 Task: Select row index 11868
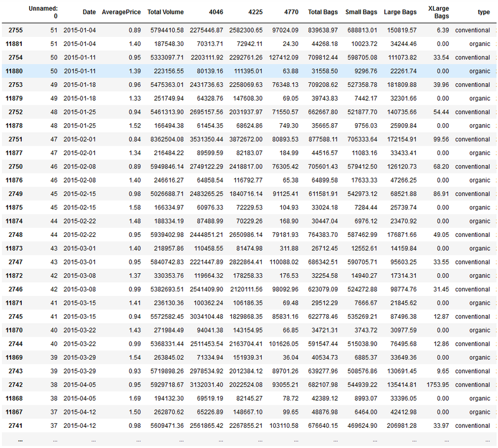(x=14, y=399)
